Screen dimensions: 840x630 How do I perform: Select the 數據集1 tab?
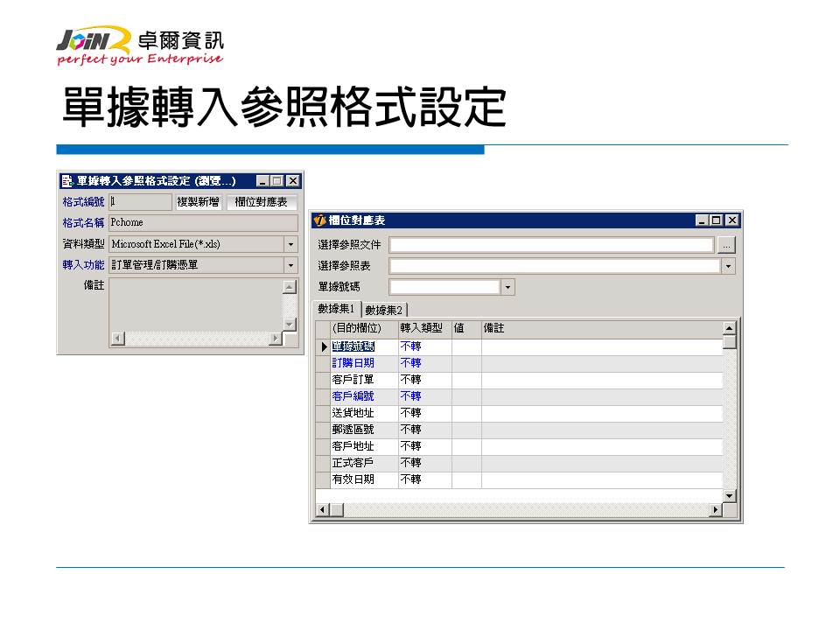pos(337,309)
